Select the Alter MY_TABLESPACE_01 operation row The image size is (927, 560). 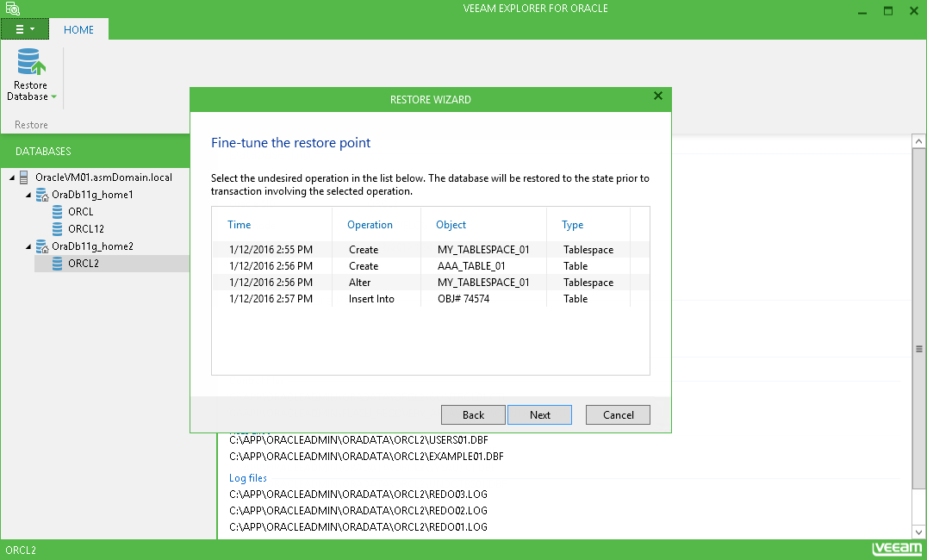coord(429,283)
